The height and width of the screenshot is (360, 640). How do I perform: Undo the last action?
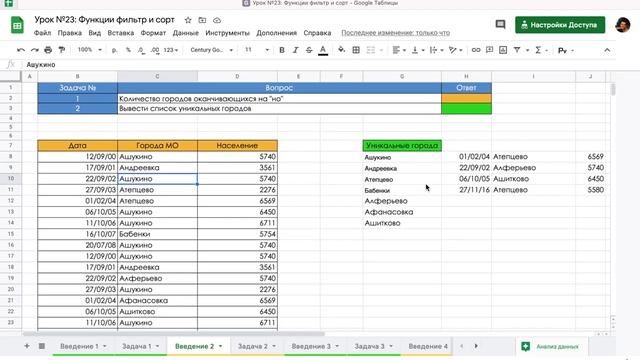tap(21, 50)
